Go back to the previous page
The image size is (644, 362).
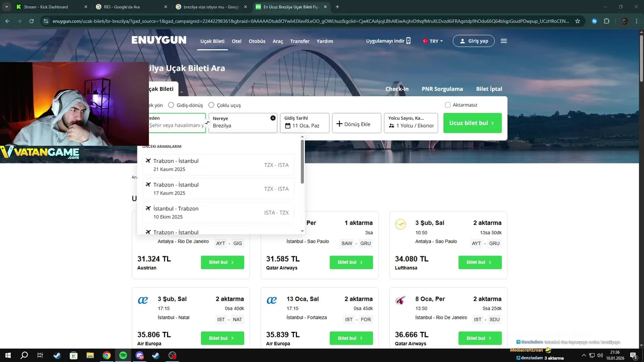[7, 21]
